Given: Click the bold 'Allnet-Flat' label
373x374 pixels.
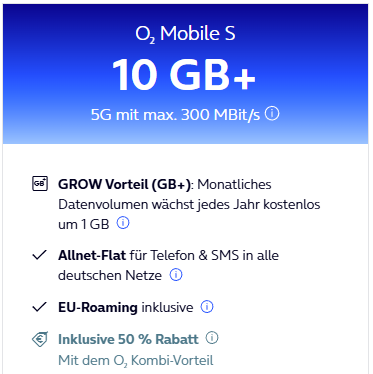Looking at the screenshot, I should [92, 255].
